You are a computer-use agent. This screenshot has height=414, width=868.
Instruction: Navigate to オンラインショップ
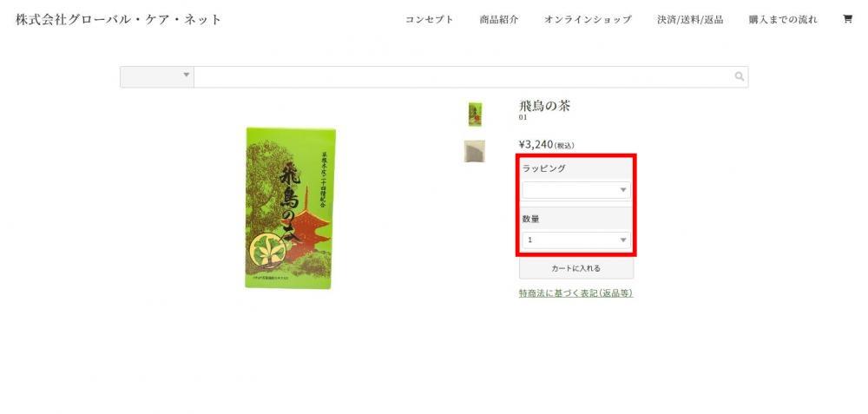tap(588, 19)
